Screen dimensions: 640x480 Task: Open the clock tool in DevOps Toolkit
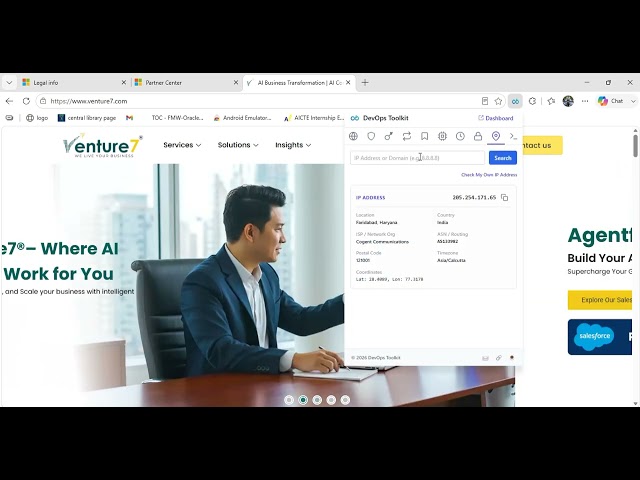(460, 136)
